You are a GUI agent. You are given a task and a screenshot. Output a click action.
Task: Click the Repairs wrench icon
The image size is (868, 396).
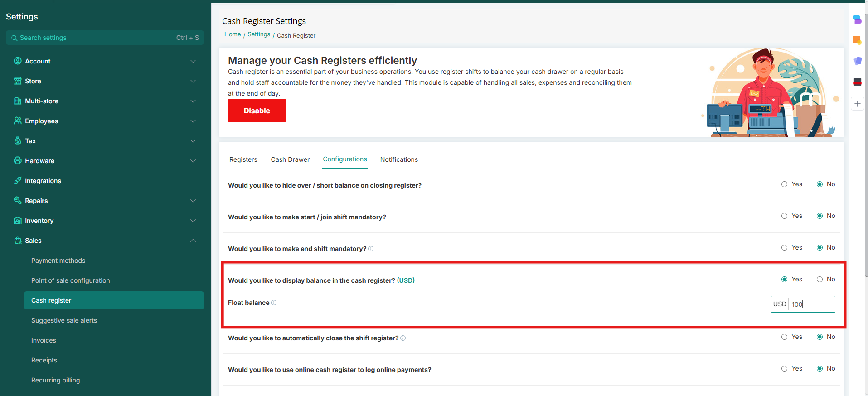(18, 200)
